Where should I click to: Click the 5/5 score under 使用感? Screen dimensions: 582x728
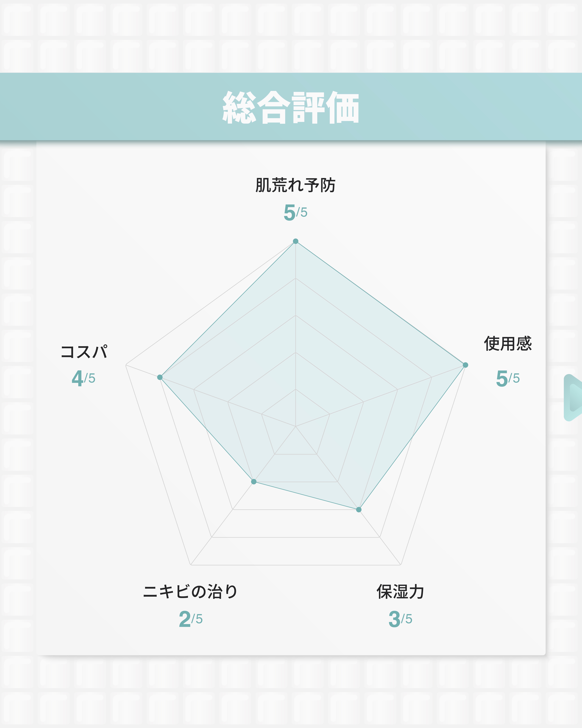pos(508,378)
